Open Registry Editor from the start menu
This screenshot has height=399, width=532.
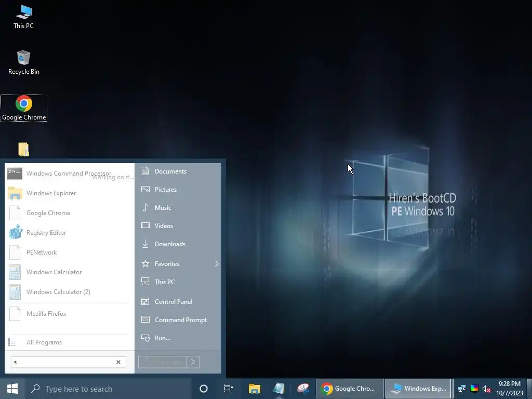click(70, 233)
